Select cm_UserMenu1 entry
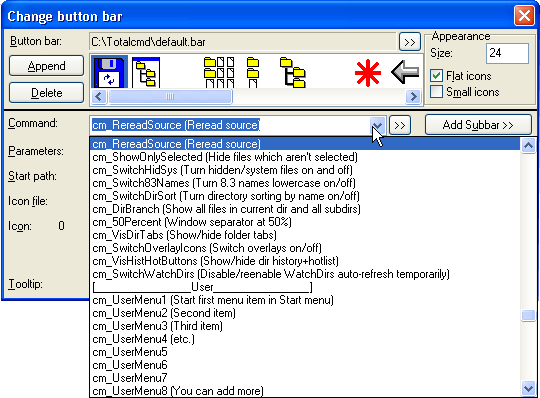The image size is (540, 398). (305, 300)
